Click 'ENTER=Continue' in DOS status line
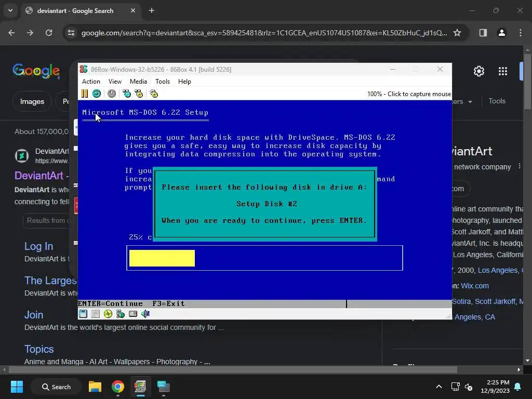This screenshot has width=532, height=399. [110, 303]
